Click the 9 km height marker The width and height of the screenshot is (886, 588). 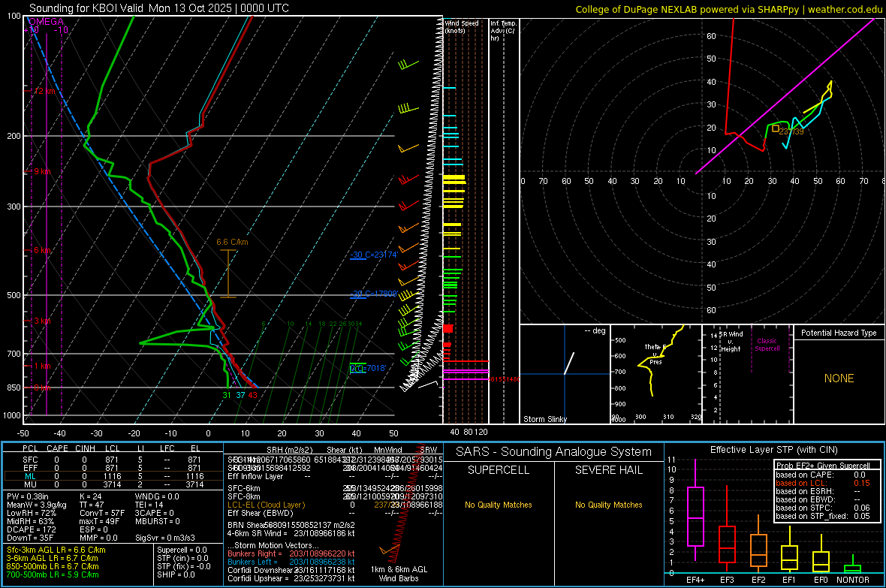click(x=42, y=171)
